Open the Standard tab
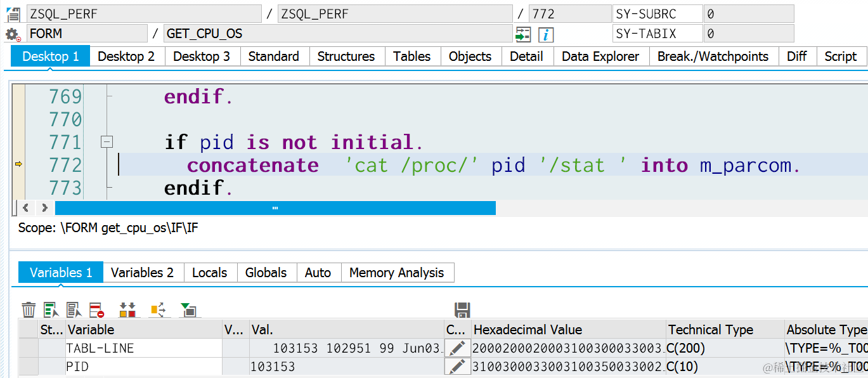The height and width of the screenshot is (378, 868). (274, 56)
